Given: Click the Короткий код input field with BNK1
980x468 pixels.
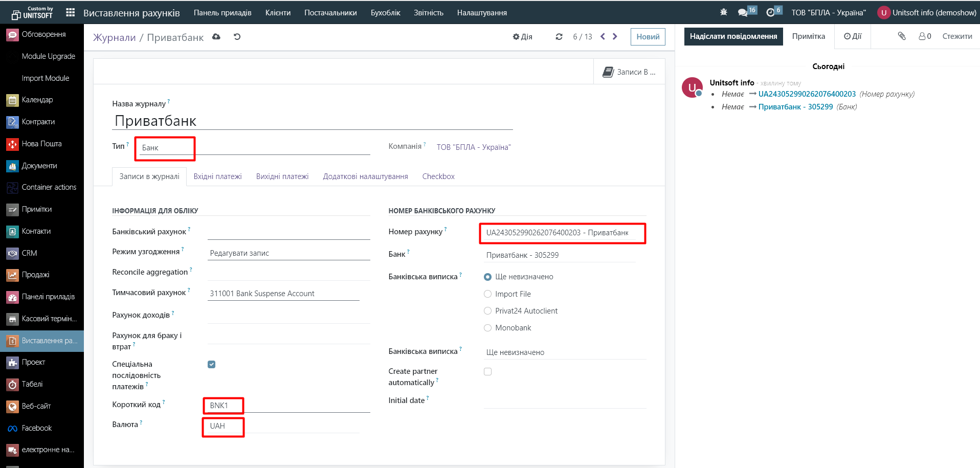Looking at the screenshot, I should coord(287,406).
